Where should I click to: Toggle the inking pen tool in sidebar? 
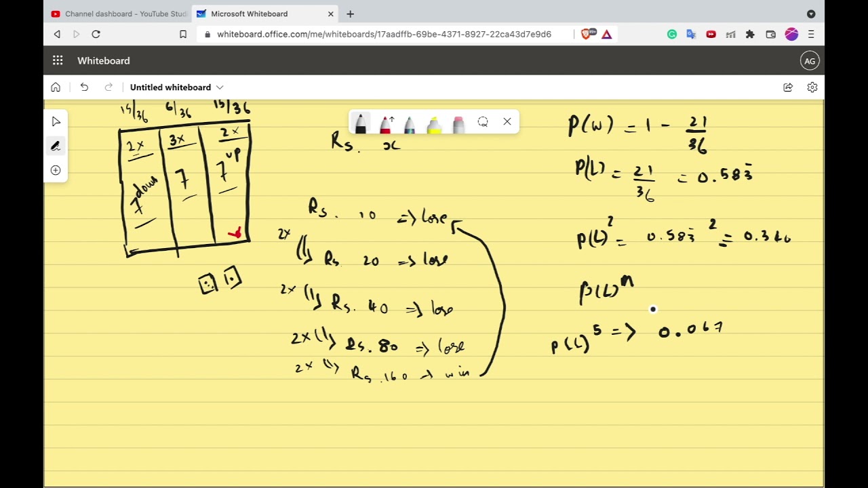56,146
